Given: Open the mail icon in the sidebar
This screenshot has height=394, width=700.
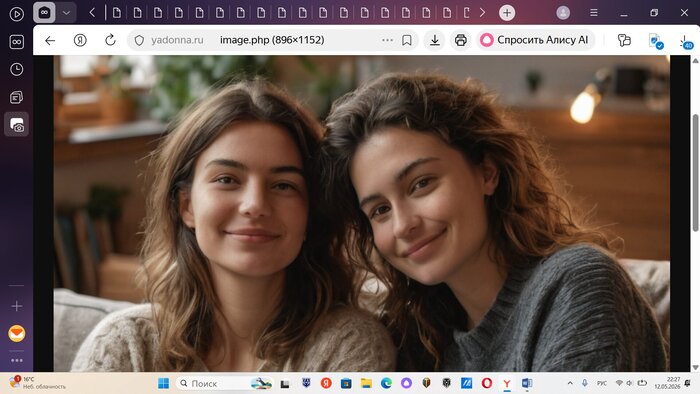Looking at the screenshot, I should pos(17,333).
